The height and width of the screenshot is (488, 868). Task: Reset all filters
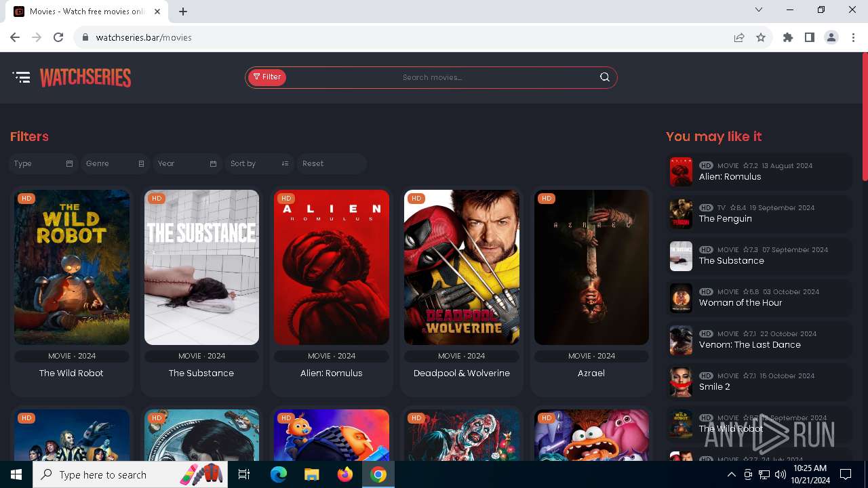pyautogui.click(x=332, y=163)
